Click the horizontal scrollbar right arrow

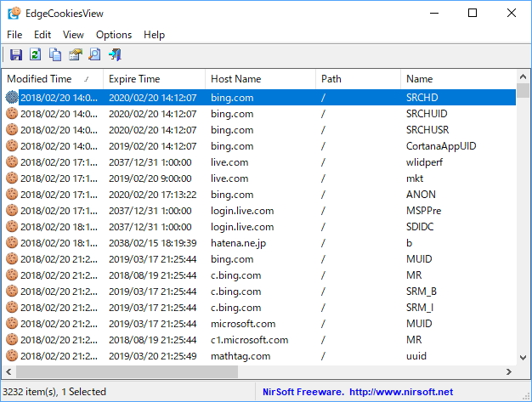(508, 371)
